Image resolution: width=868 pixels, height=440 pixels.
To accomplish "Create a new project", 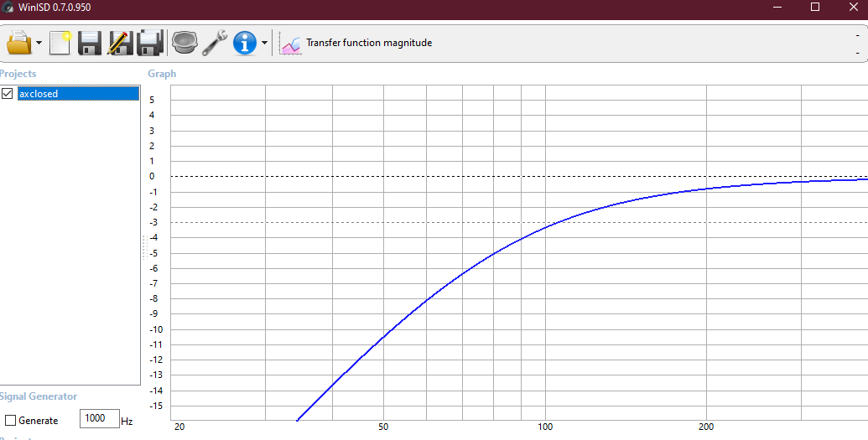I will (x=60, y=43).
